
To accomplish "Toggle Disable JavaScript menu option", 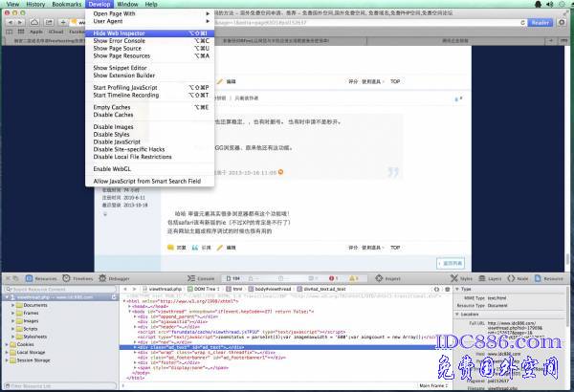I will coord(118,142).
